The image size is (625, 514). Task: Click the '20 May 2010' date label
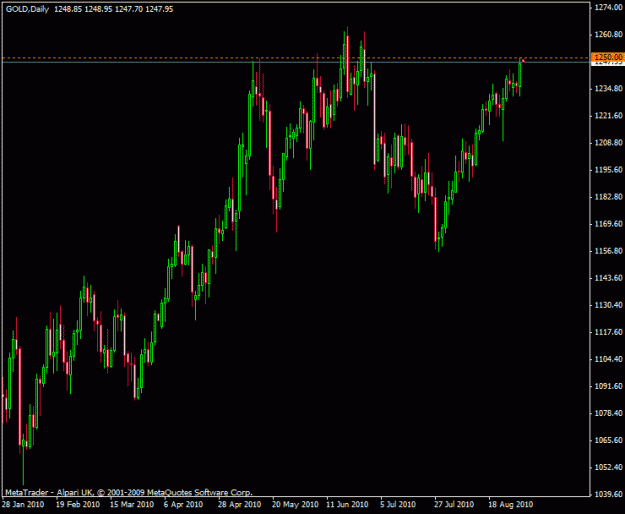point(295,504)
